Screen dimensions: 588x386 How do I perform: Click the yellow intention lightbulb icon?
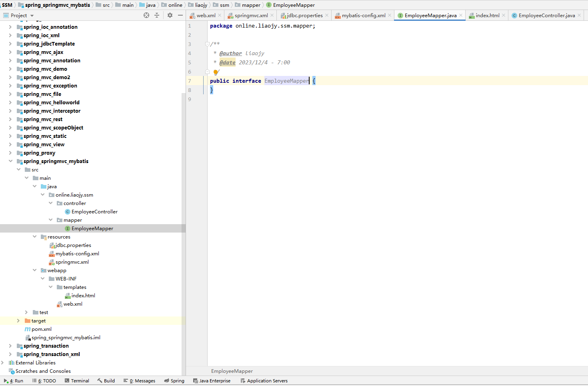pos(216,72)
